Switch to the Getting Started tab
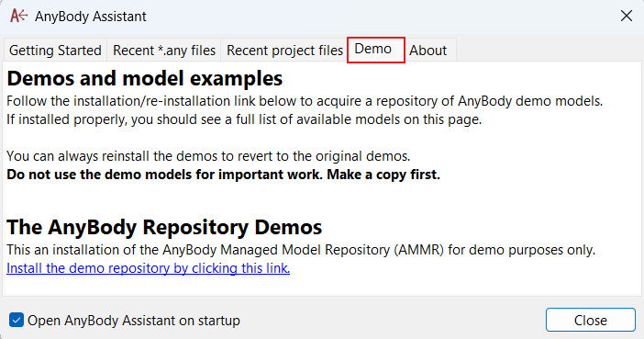The image size is (644, 339). tap(55, 51)
